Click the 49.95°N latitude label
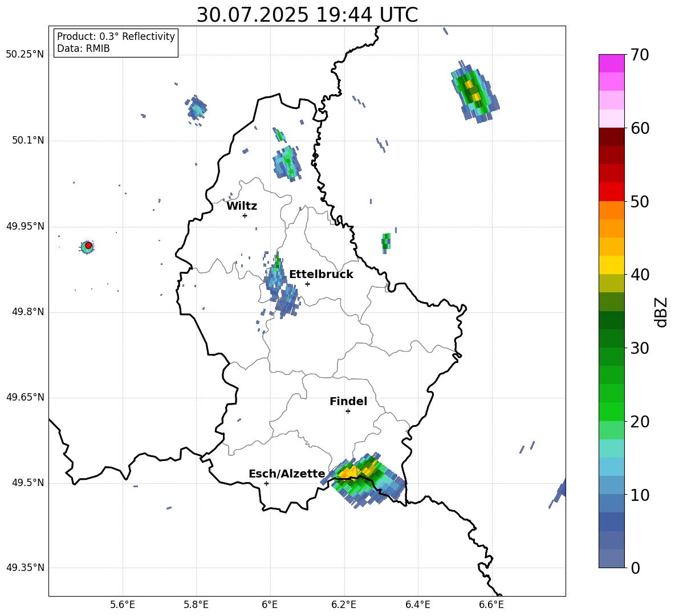 [x=25, y=226]
